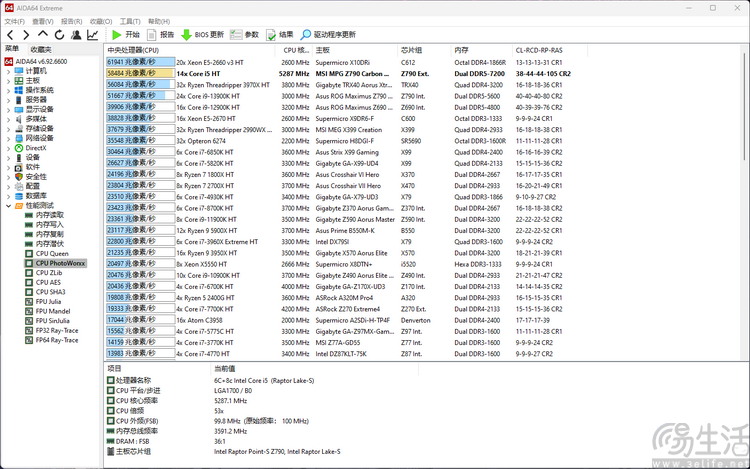
Task: Select the CPU AES benchmark icon
Action: (x=29, y=282)
